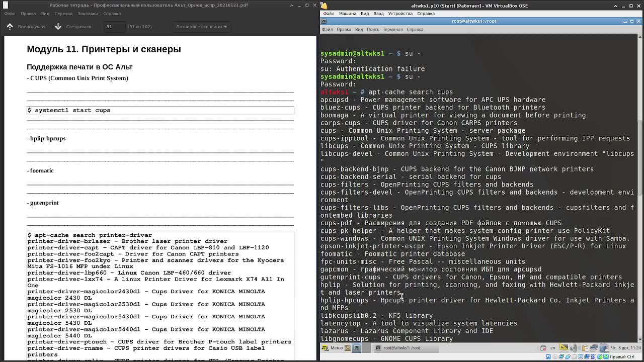Screen dimensions: 644x362
Task: Open the По ширине страницы zoom dropdown
Action: [x=201, y=27]
